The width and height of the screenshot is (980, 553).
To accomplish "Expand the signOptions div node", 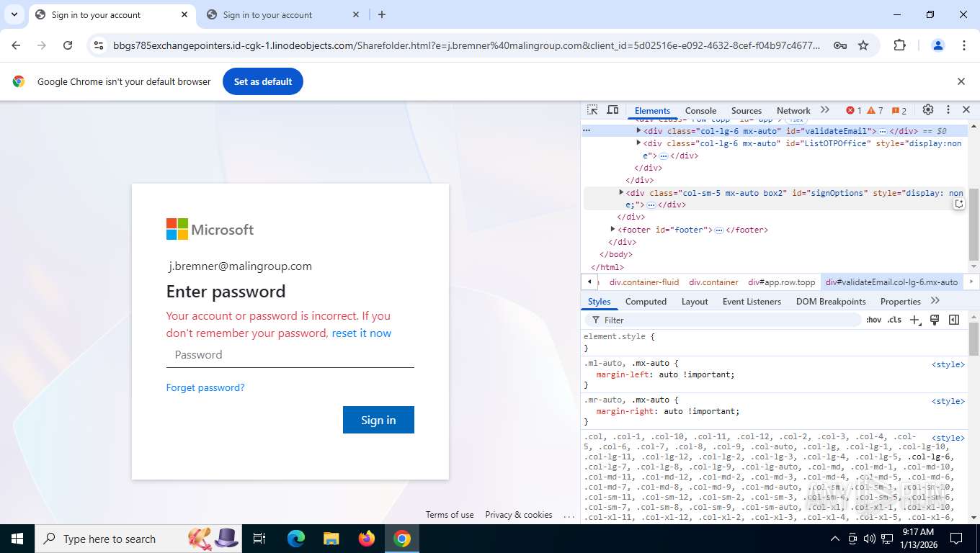I will point(621,192).
